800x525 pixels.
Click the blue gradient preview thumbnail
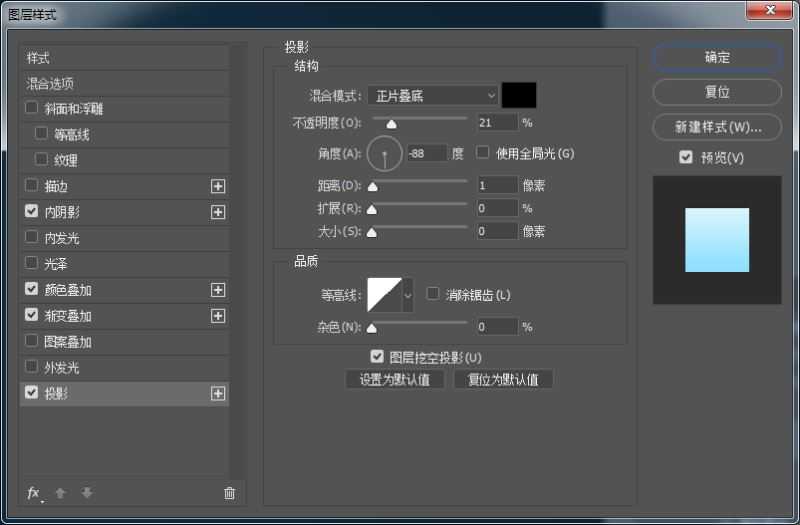[x=717, y=240]
